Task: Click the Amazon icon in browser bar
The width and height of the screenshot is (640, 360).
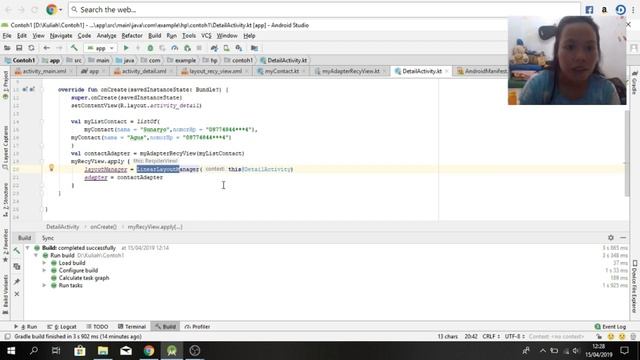Action: click(x=604, y=10)
